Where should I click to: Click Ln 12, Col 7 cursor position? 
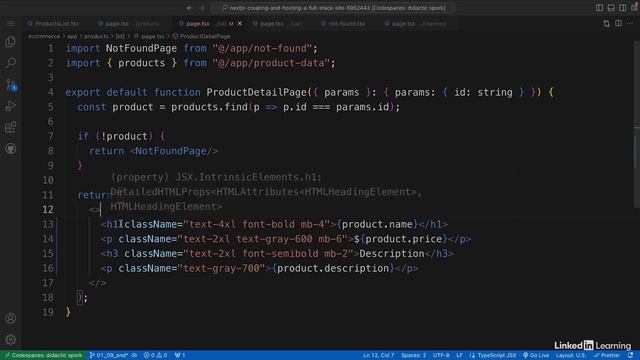point(379,356)
